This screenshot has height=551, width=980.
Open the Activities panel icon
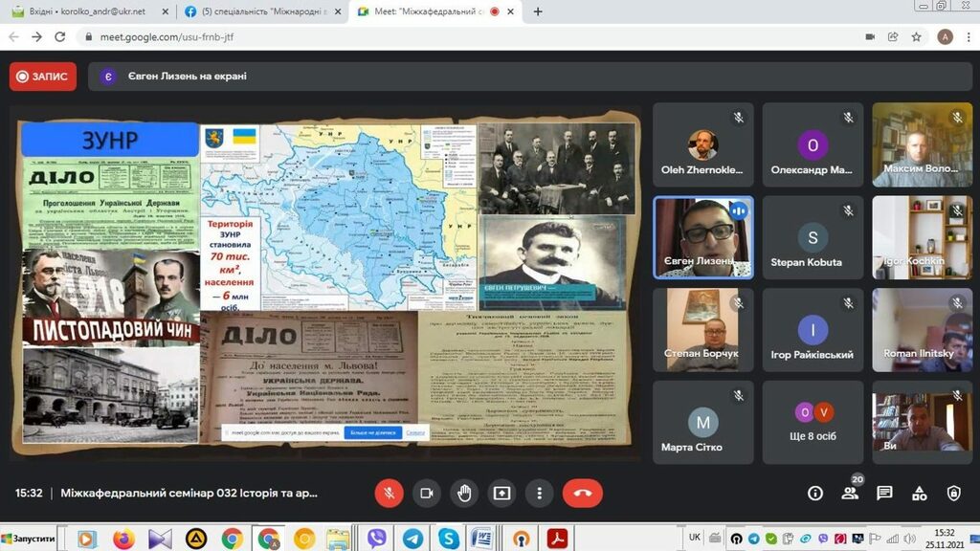click(919, 493)
